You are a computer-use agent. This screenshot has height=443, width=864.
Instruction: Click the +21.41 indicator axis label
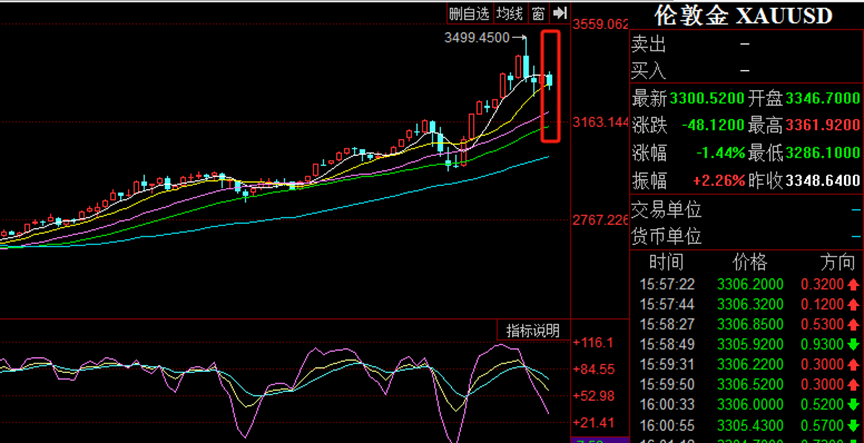point(592,423)
